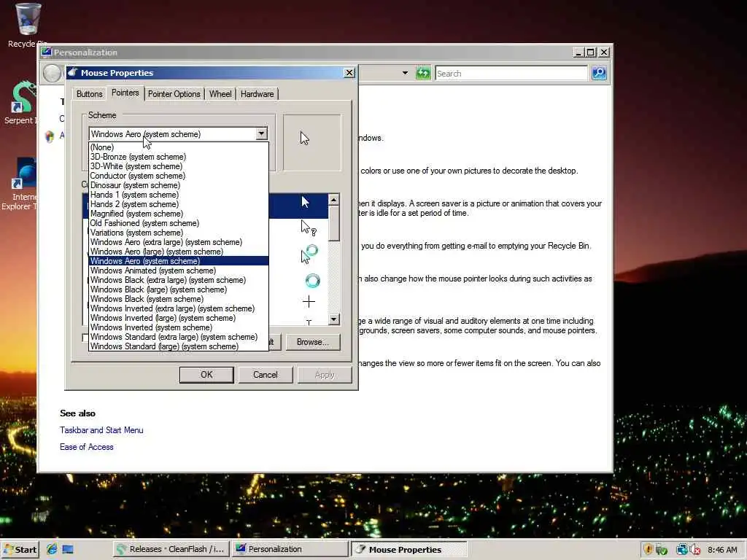Choose Windows Standard (extra large) scheme
The height and width of the screenshot is (560, 747).
(x=179, y=337)
